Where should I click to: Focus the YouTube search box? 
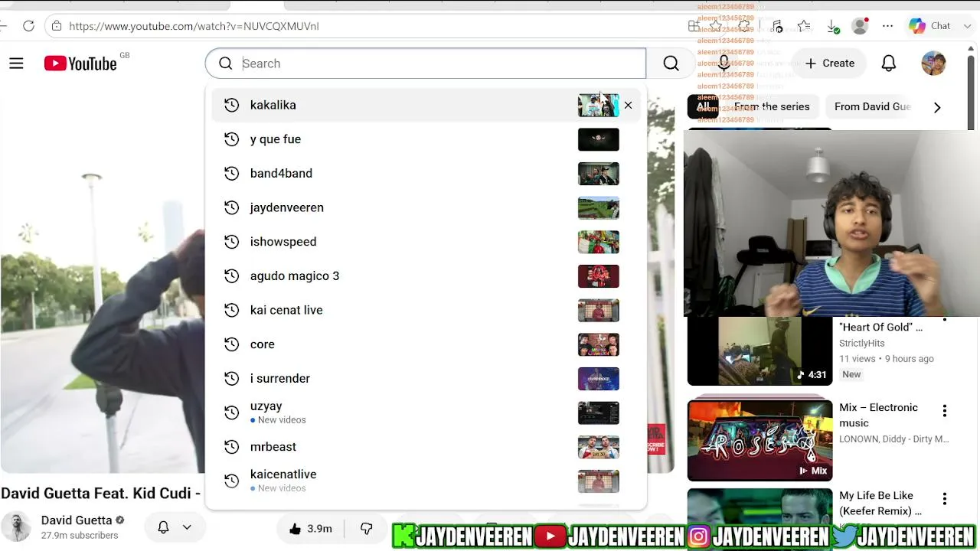[x=426, y=64]
